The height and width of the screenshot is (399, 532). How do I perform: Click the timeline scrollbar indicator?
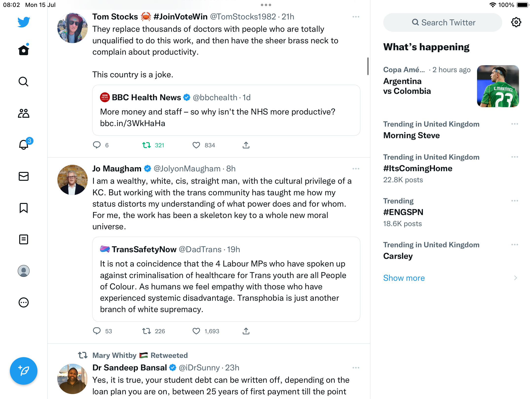tap(368, 66)
